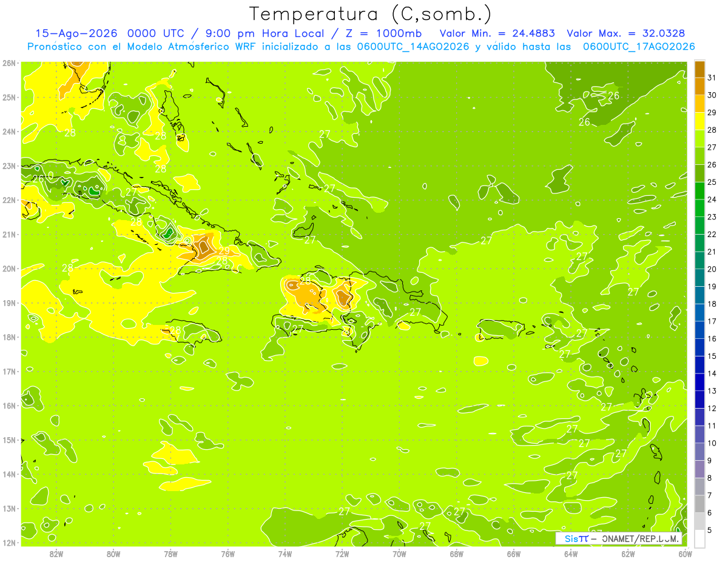Click the '29' contour label over eastern Cuba
Screen dimensions: 728x562
(x=224, y=250)
